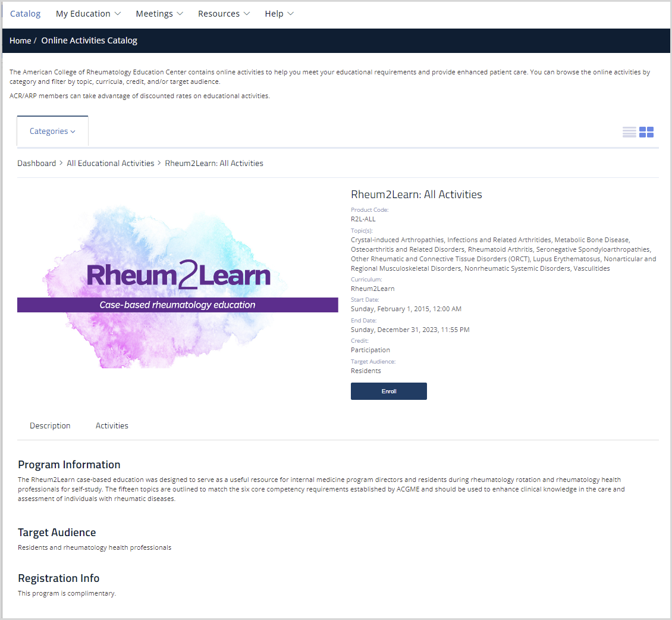Open the Catalog menu item

(x=26, y=14)
